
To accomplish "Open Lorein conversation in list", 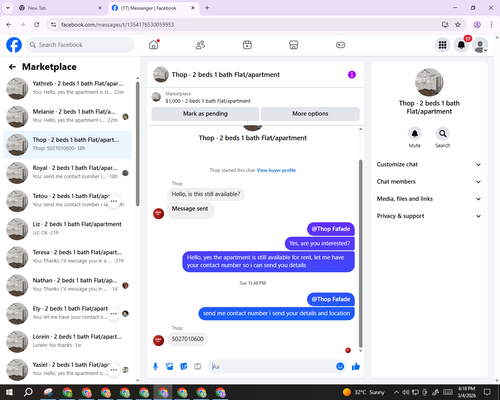I will [x=67, y=342].
